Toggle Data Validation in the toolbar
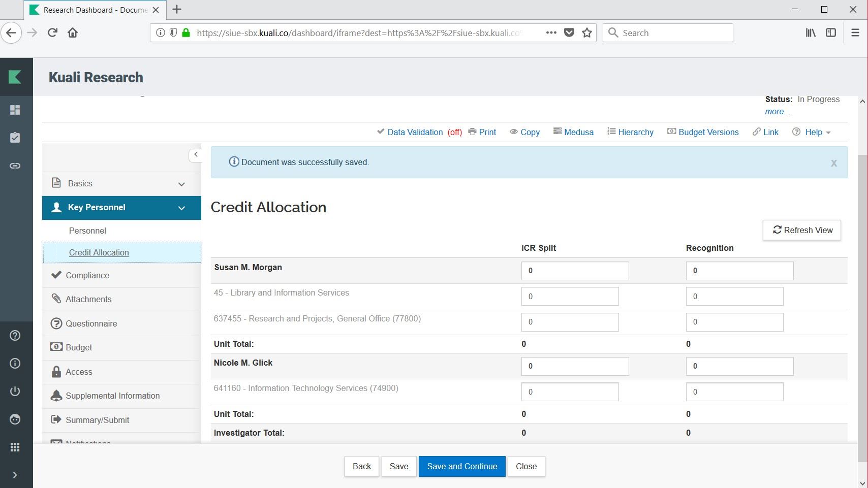868x488 pixels. tap(414, 132)
